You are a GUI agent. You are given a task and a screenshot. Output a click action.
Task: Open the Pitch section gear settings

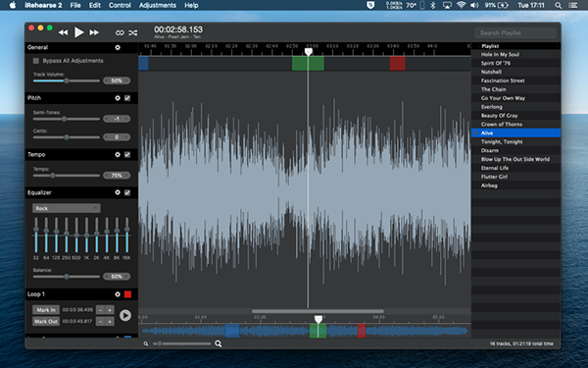pos(118,98)
